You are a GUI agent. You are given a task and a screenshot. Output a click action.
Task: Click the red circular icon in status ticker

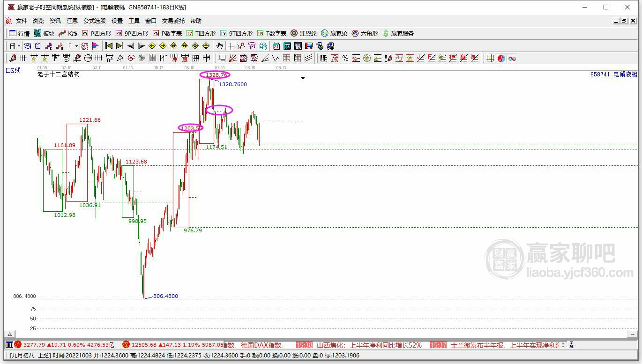point(17,345)
